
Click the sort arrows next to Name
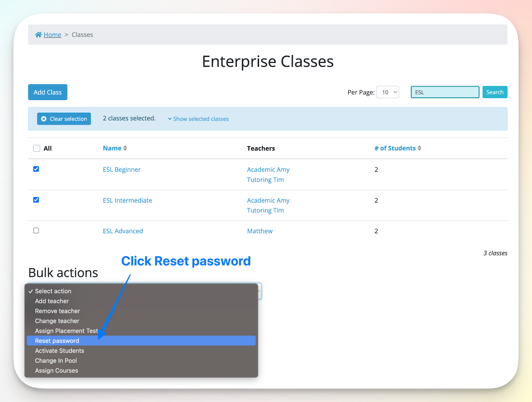[125, 148]
